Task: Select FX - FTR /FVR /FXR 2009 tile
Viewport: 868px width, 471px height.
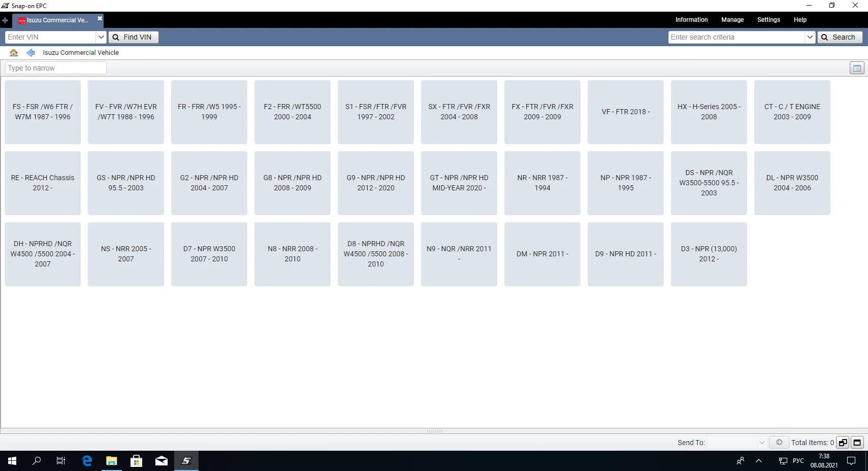Action: click(542, 112)
